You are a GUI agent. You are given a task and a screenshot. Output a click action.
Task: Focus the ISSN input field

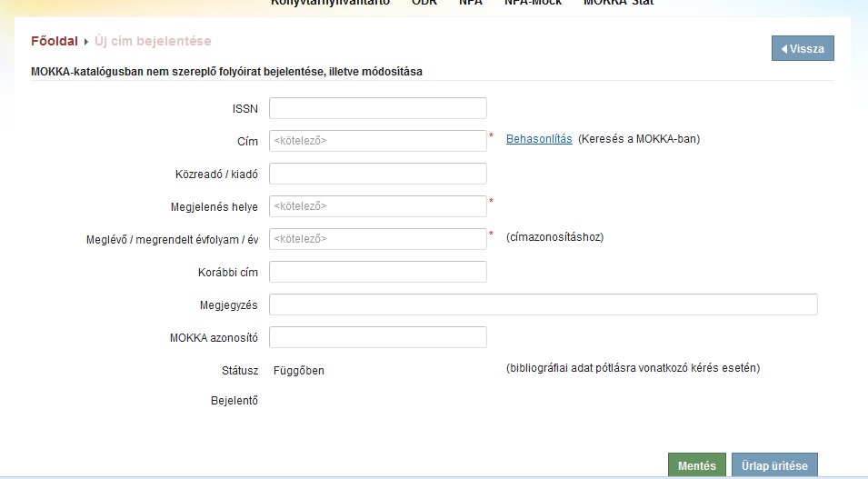[378, 108]
